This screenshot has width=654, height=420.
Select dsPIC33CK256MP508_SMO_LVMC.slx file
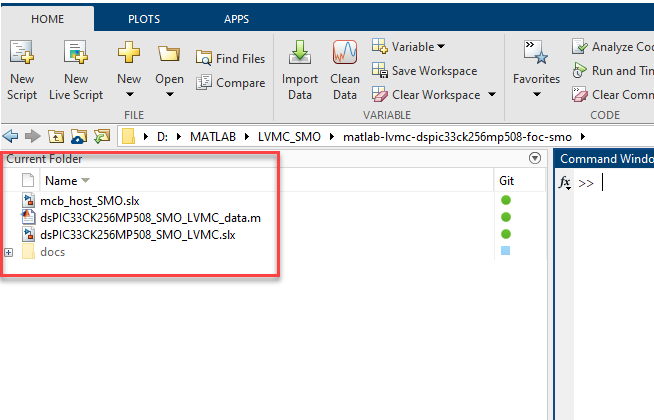coord(138,235)
